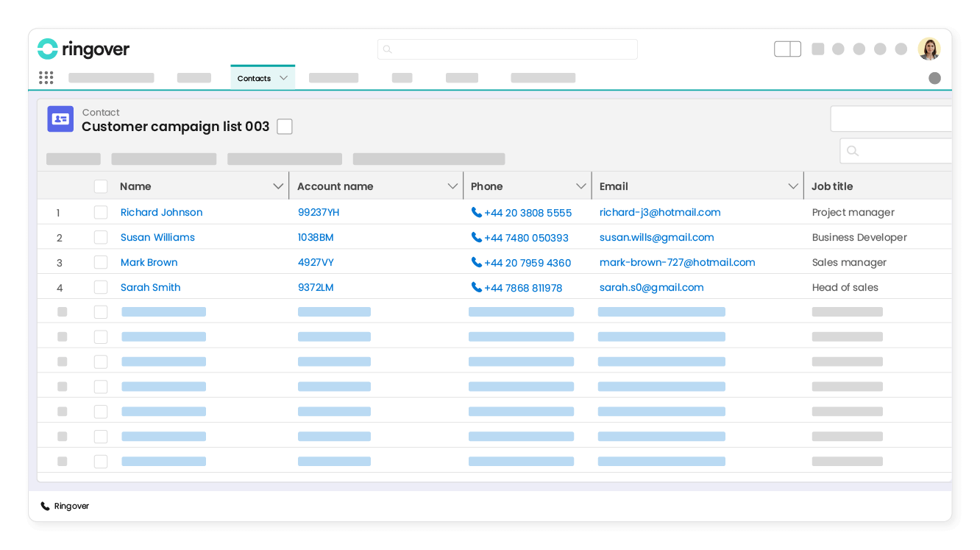
Task: Open Mark Brown's contact link
Action: 149,262
